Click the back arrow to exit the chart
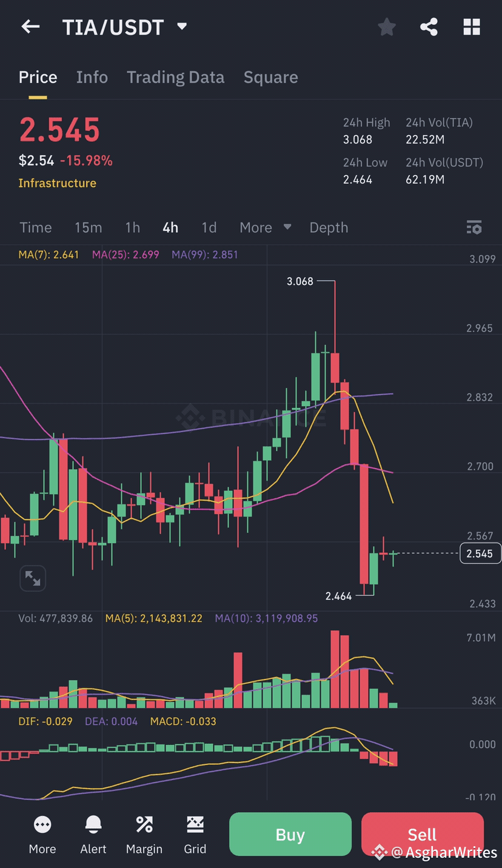 click(x=30, y=27)
